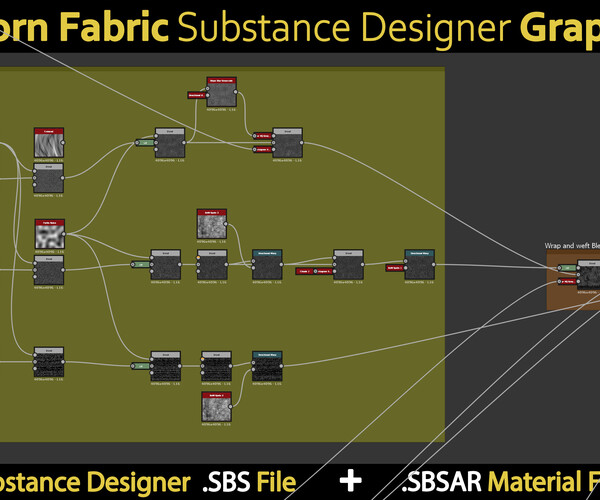
Task: Click the green tag in the striped bottom chain
Action: click(x=140, y=366)
